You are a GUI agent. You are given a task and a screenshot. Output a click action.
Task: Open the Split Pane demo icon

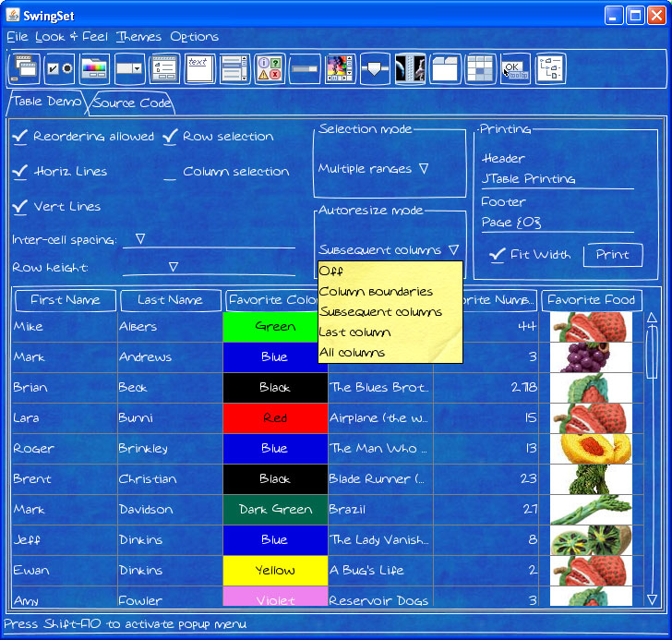click(x=409, y=68)
